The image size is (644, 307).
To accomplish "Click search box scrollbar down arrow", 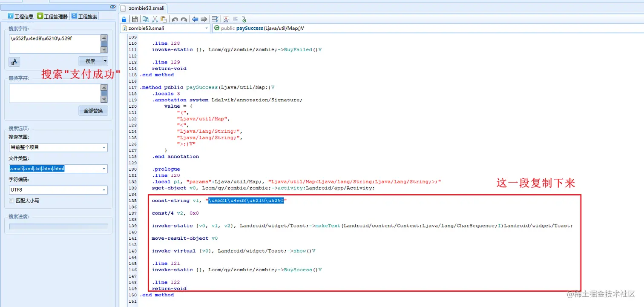I will 104,50.
